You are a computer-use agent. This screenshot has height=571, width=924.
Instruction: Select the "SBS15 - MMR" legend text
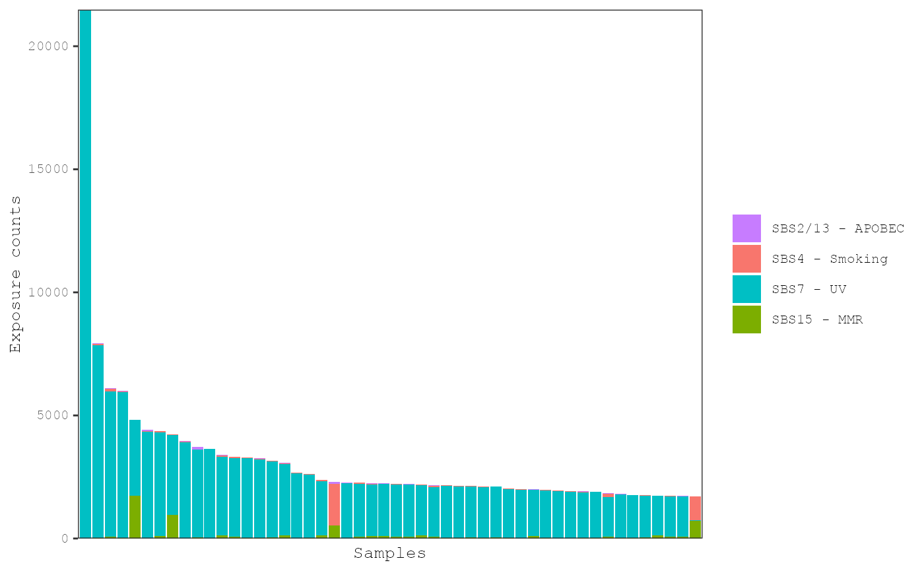point(817,319)
